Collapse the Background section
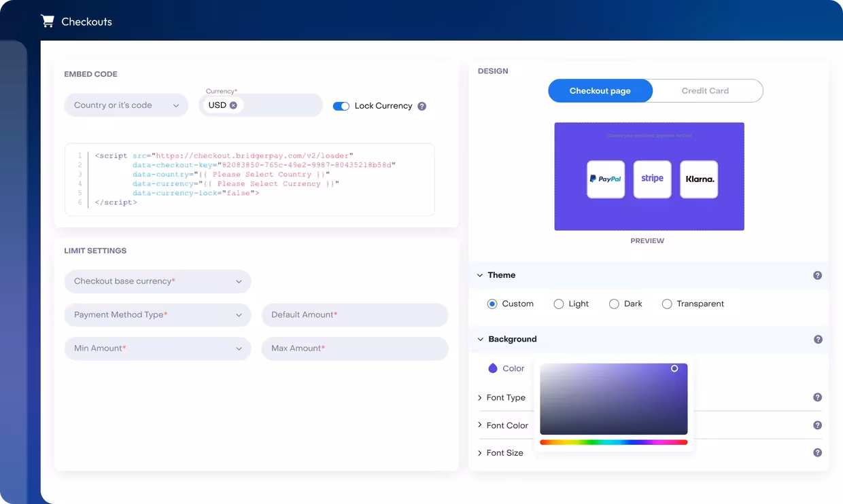The image size is (843, 504). (481, 339)
